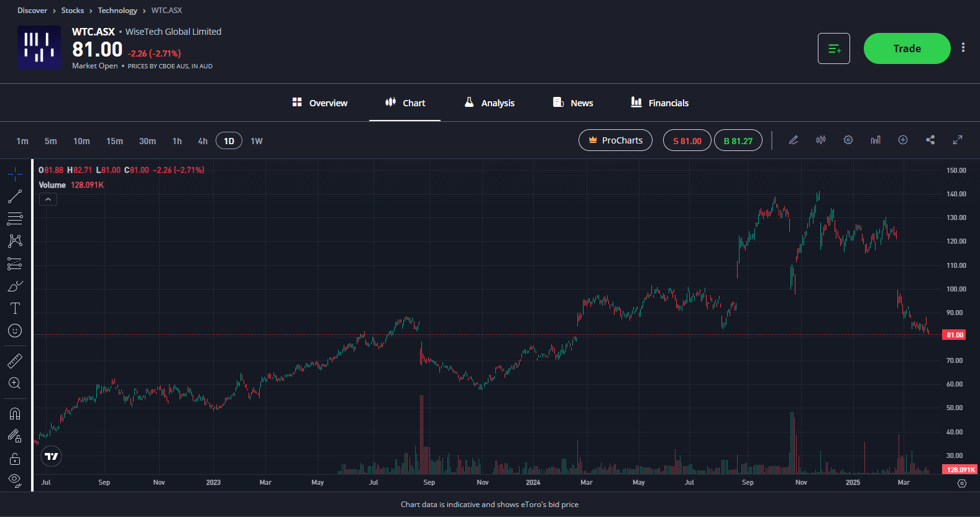980x517 pixels.
Task: Click the TradingView logo on chart
Action: [52, 456]
